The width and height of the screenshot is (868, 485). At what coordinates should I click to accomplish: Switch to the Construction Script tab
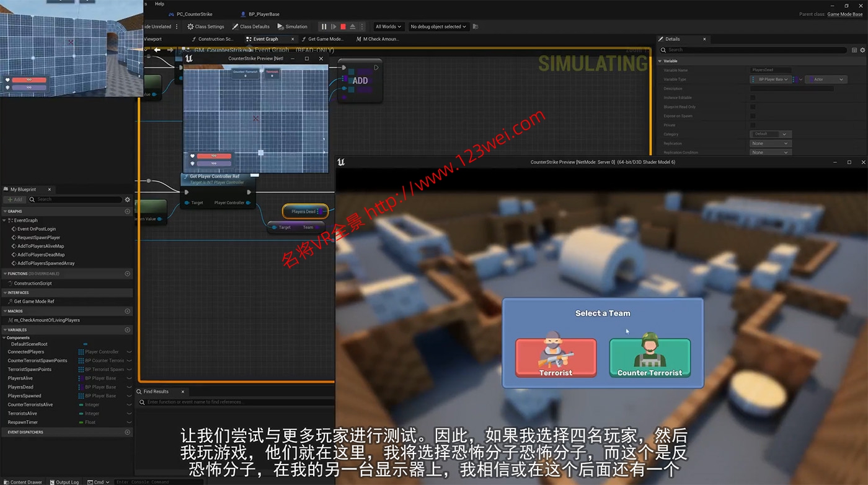pyautogui.click(x=215, y=39)
